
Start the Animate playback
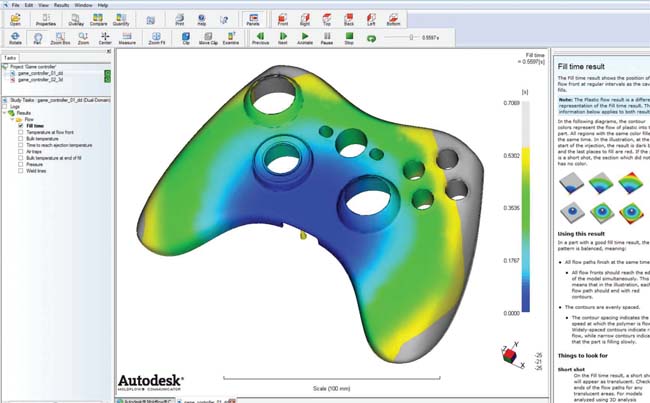click(305, 38)
